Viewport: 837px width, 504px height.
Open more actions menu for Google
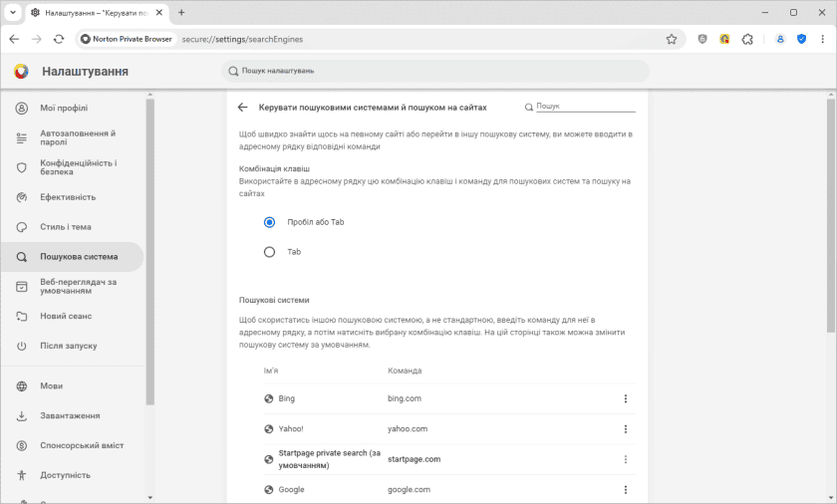point(626,490)
